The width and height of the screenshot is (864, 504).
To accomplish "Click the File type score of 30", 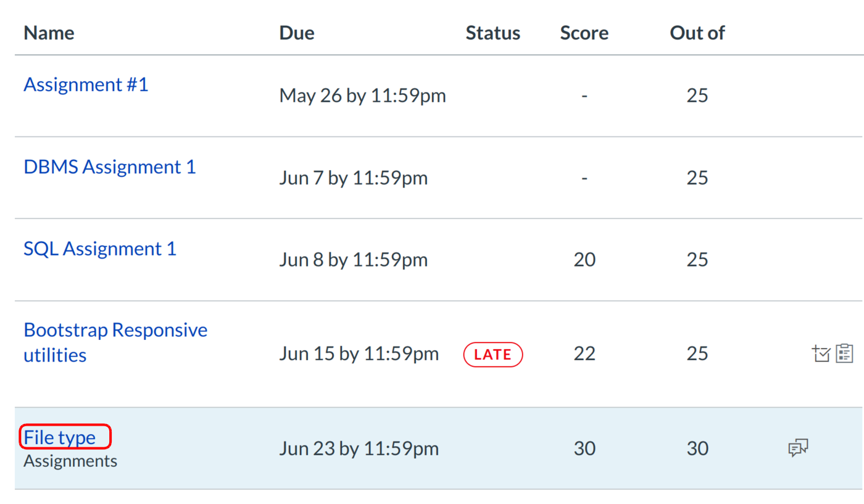I will point(584,448).
